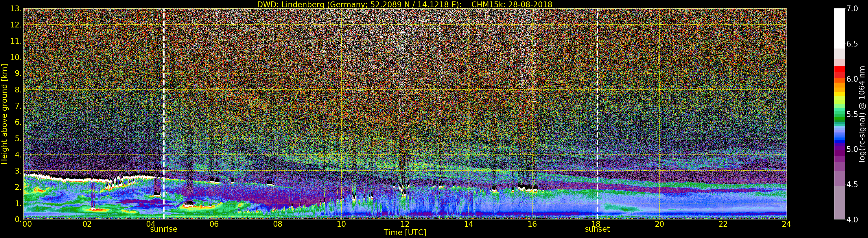The width and height of the screenshot is (868, 238).
Task: Click the white top segment of the colorbar
Action: pos(839,29)
